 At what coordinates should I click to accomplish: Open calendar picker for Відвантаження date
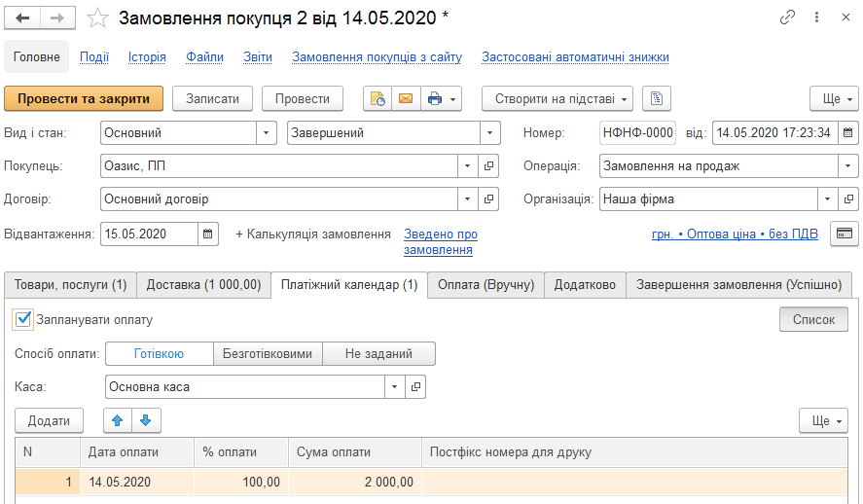pos(207,234)
